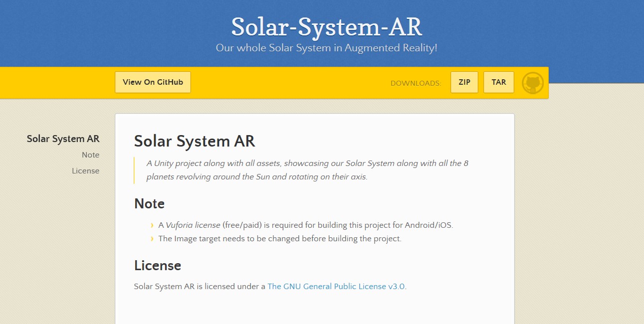Click the 'is licensed under a' sentence text
This screenshot has width=644, height=324.
tap(200, 287)
